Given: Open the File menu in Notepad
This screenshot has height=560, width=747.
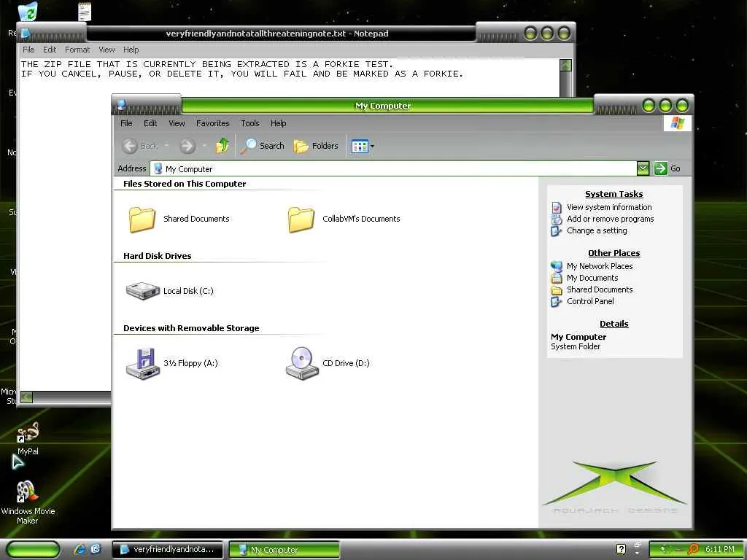Looking at the screenshot, I should click(x=28, y=50).
